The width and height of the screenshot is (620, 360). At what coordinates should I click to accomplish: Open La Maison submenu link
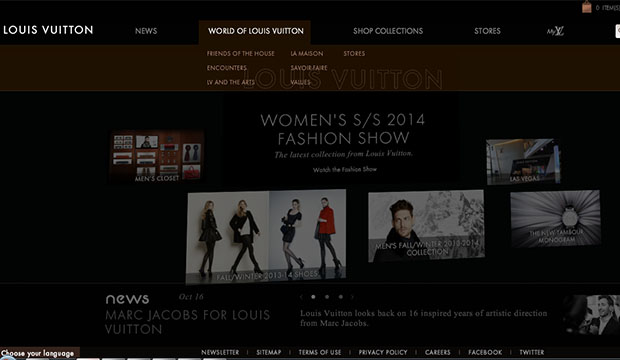coord(307,53)
